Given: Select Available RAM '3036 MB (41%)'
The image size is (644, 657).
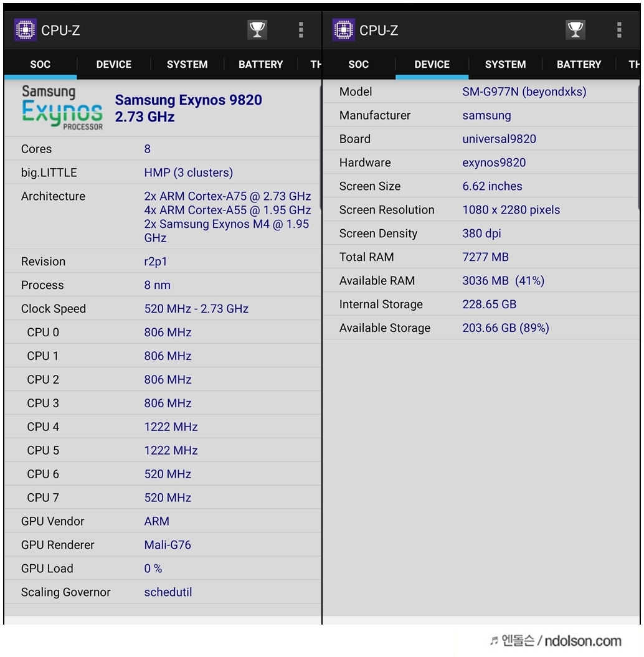Looking at the screenshot, I should coord(503,281).
